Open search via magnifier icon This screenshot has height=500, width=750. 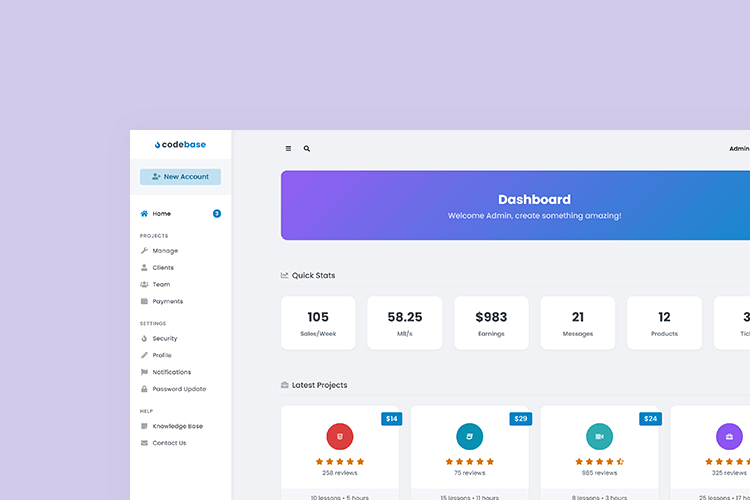(307, 148)
